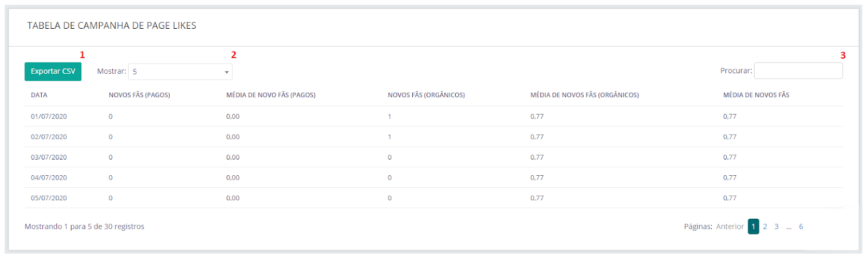
Task: Jump to page 6
Action: pyautogui.click(x=801, y=227)
